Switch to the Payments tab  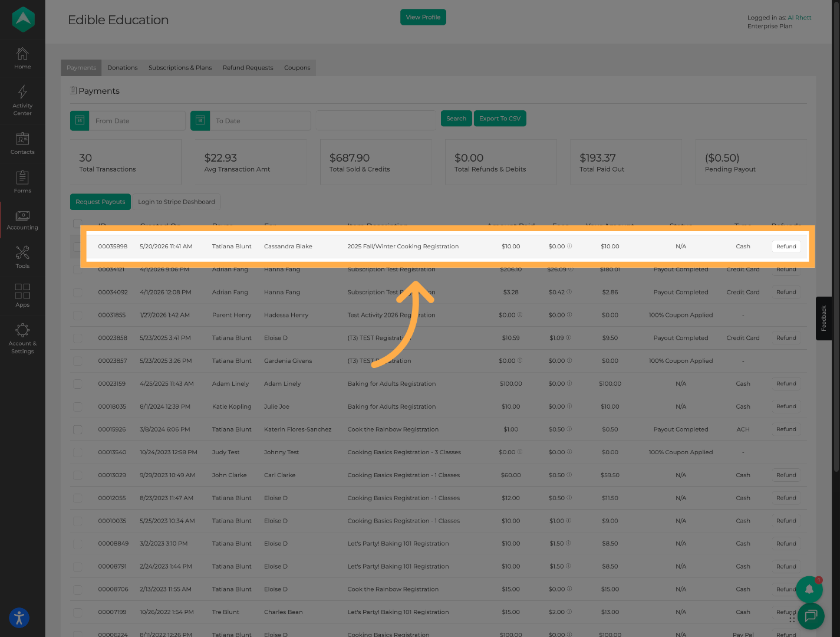[x=81, y=67]
